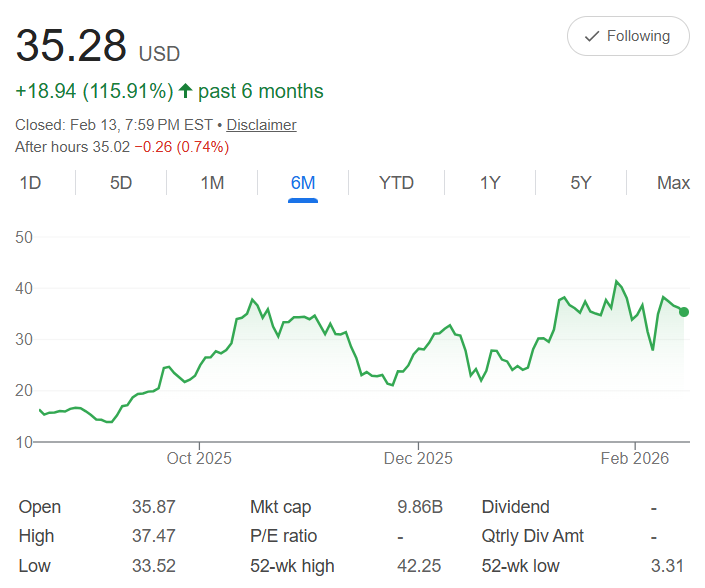
Task: Click the P/E ratio label
Action: pos(286,536)
